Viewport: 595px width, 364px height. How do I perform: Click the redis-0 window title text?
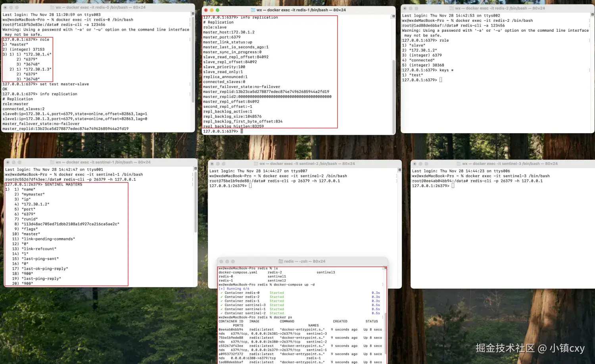click(x=100, y=8)
